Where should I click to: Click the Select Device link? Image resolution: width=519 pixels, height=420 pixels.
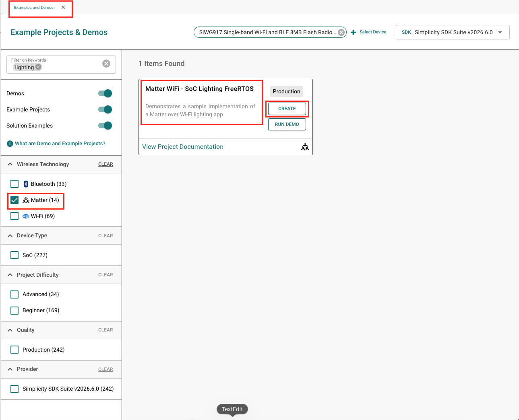373,32
